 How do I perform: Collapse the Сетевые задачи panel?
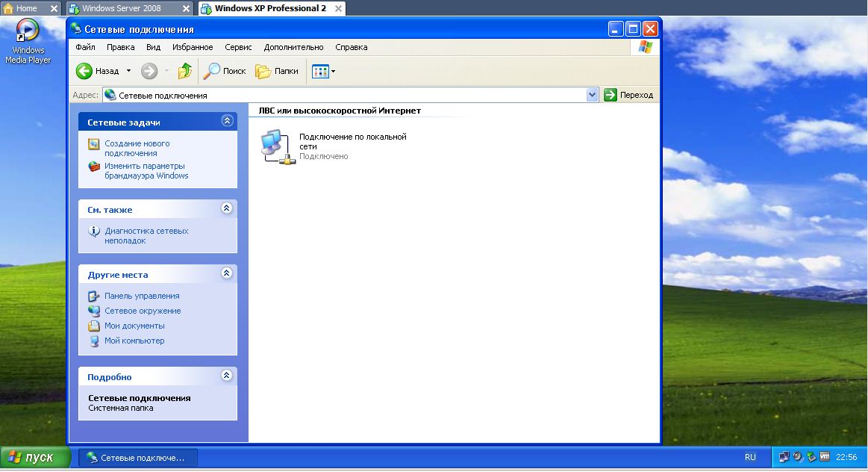click(x=227, y=121)
